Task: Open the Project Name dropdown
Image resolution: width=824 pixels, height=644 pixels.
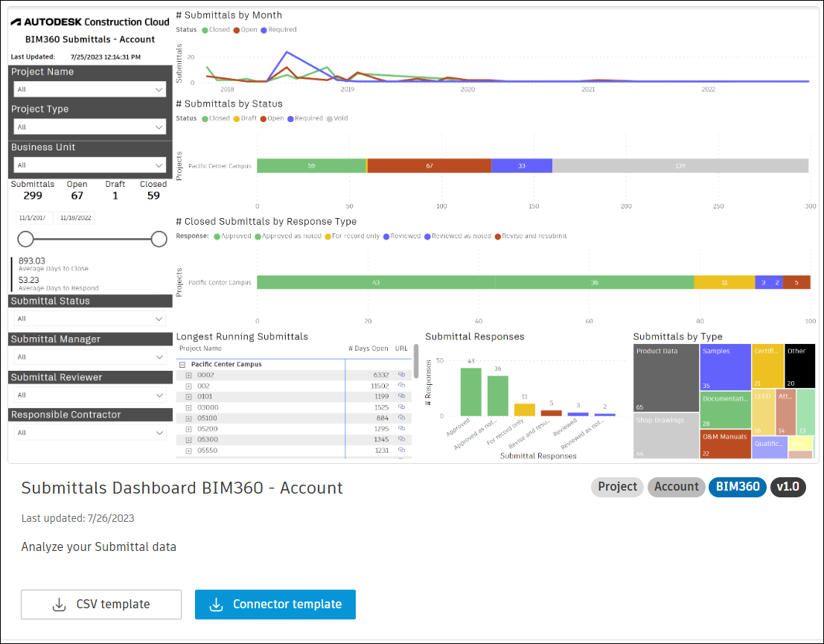Action: point(90,89)
